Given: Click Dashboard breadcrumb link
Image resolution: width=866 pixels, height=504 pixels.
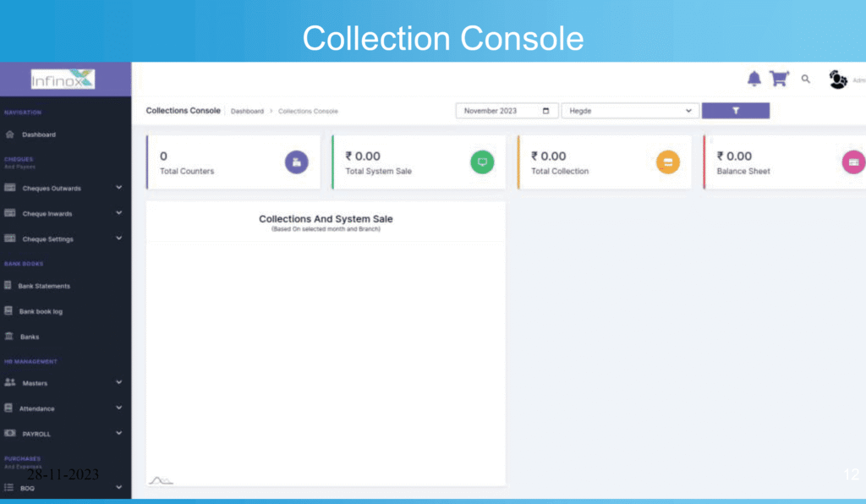Looking at the screenshot, I should tap(247, 112).
